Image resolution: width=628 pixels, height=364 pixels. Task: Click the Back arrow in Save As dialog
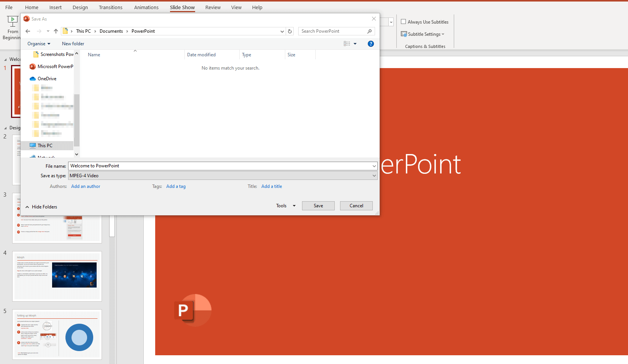click(x=28, y=31)
